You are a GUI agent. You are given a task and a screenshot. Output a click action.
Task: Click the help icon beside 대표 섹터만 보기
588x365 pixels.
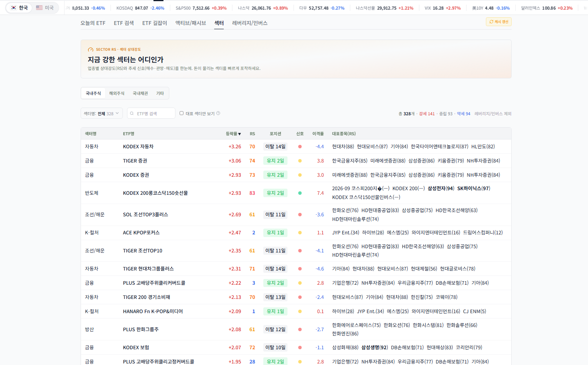coord(218,113)
